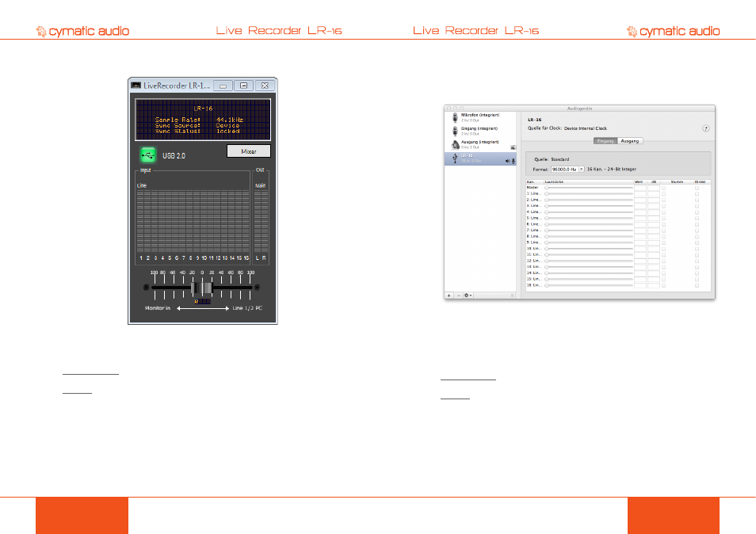The width and height of the screenshot is (756, 534).
Task: Select the Ausgang (integriert) speaker icon
Action: (455, 144)
